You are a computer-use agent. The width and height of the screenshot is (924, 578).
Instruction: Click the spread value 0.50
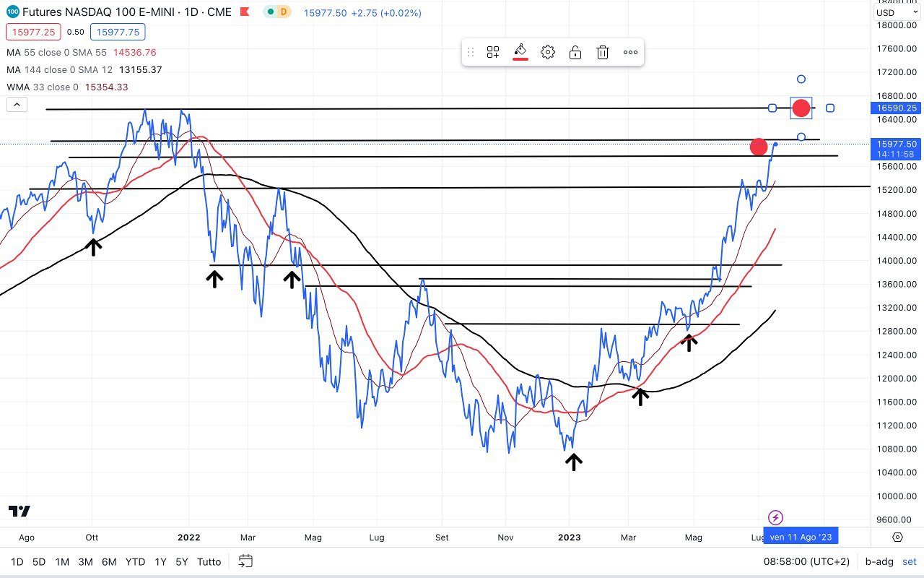pyautogui.click(x=76, y=32)
